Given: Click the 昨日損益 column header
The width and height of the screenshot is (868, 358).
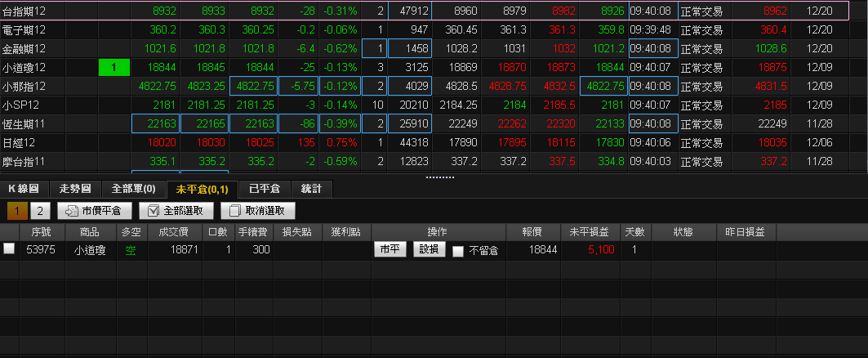Looking at the screenshot, I should pos(747,232).
